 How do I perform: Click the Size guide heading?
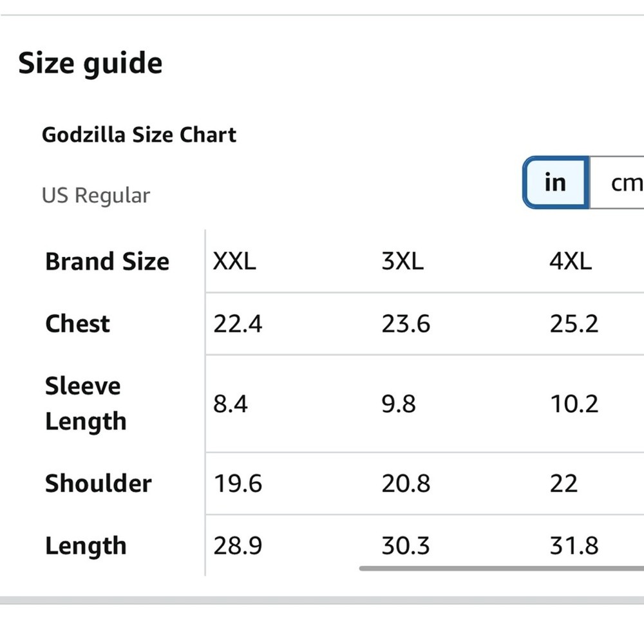(x=90, y=64)
